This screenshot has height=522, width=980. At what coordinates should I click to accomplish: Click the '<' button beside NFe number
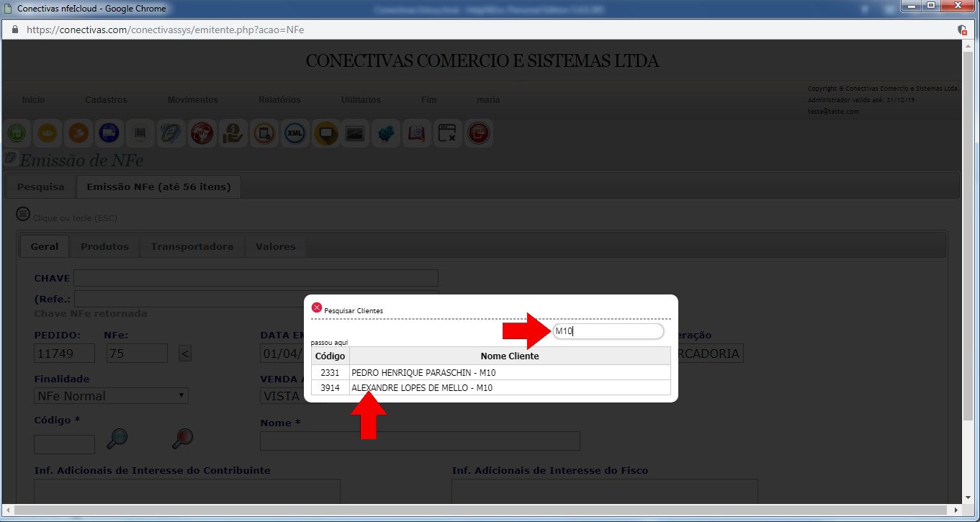[185, 354]
